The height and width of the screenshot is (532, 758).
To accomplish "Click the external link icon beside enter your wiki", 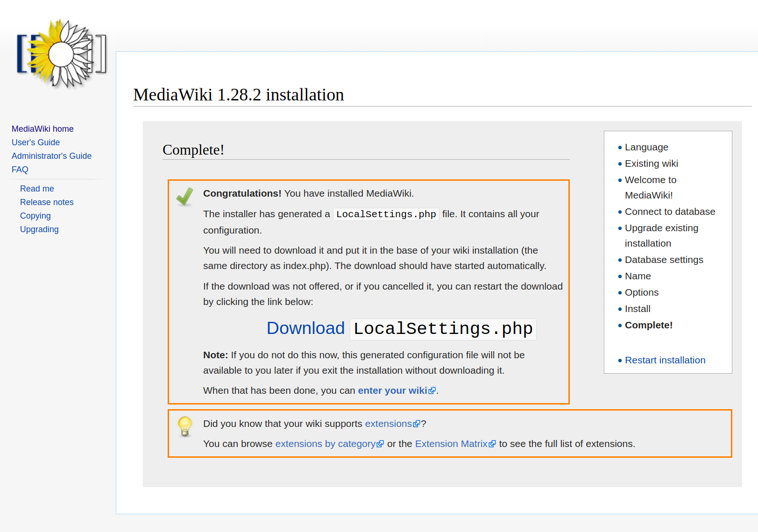I will tap(432, 390).
